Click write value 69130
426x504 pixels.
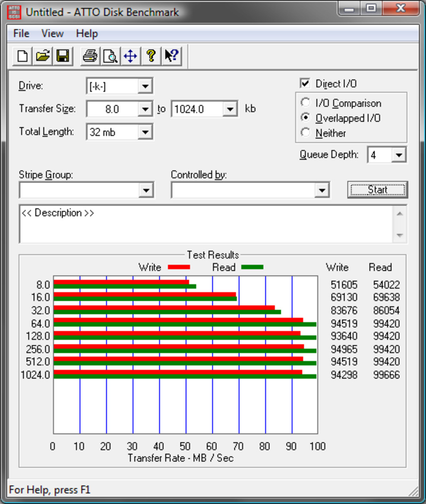(344, 297)
